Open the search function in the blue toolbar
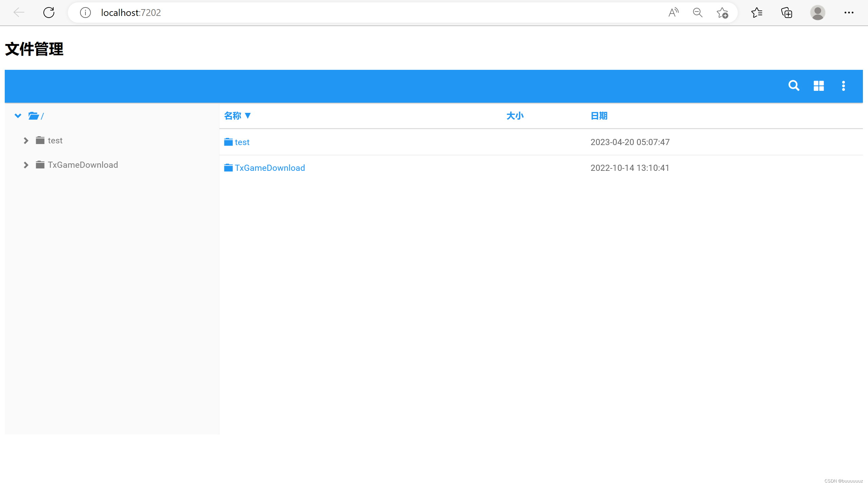The image size is (868, 486). [x=794, y=86]
